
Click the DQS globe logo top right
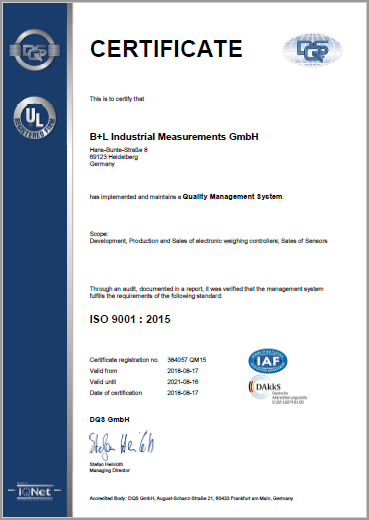point(313,49)
